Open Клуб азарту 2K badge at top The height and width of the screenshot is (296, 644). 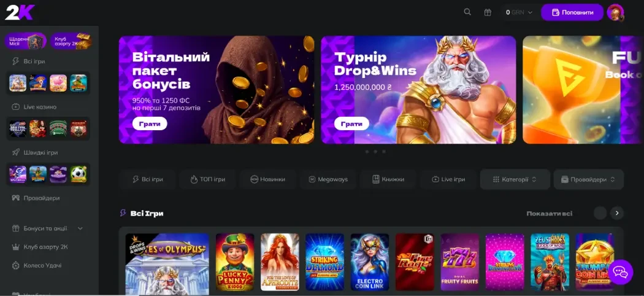(x=71, y=41)
